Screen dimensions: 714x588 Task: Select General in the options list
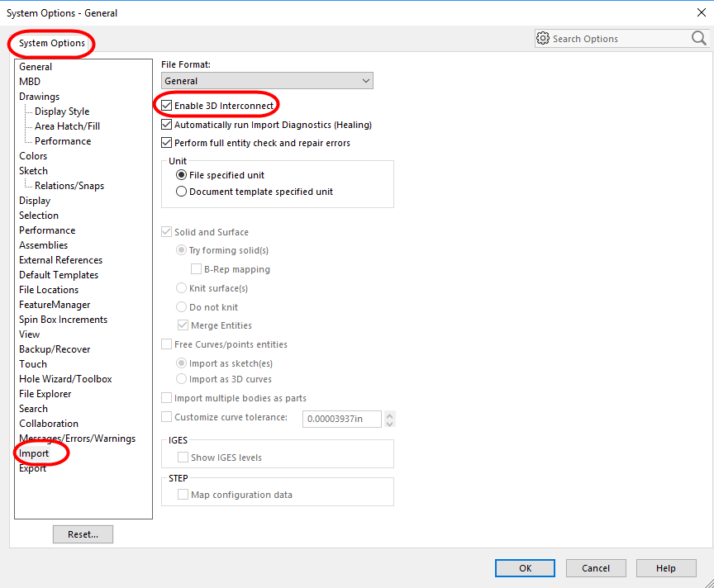[36, 67]
